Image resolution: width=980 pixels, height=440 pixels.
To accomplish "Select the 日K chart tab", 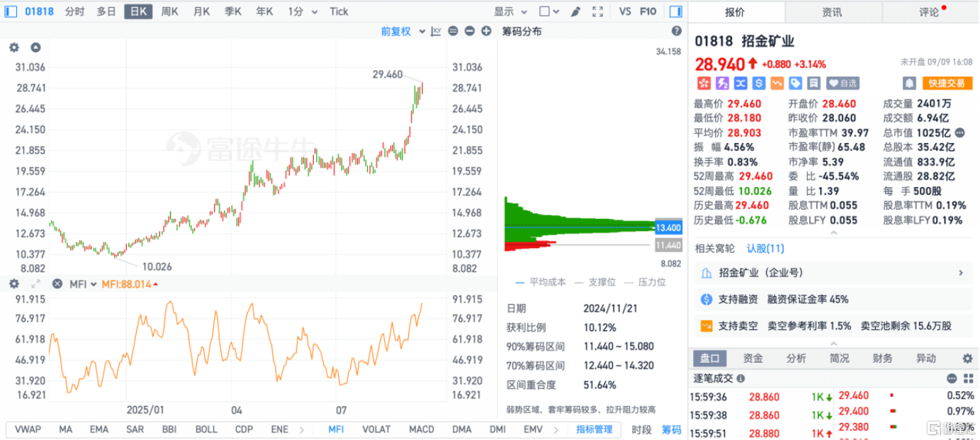I will coord(138,11).
